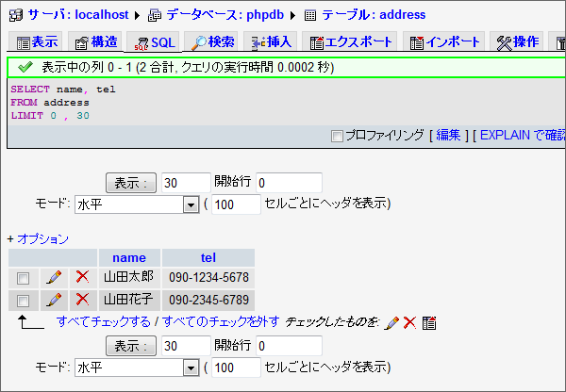This screenshot has height=392, width=566.
Task: Click delete X for 山田花子 row
Action: click(83, 300)
